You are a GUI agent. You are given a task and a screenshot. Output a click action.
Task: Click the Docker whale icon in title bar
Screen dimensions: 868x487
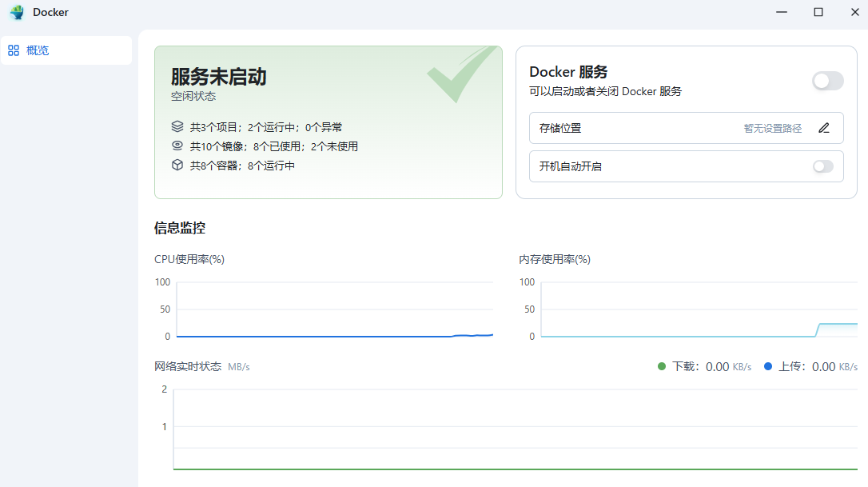(x=16, y=12)
